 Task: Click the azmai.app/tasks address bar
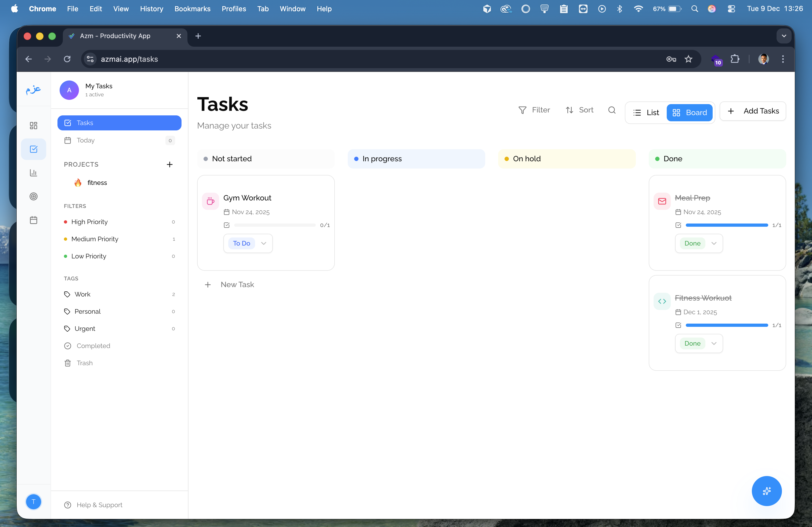pos(129,59)
